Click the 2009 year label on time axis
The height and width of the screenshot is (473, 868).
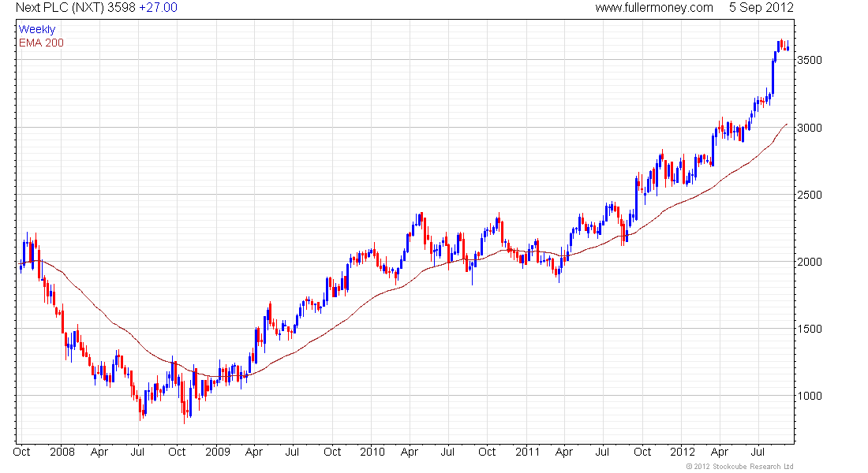click(x=218, y=452)
